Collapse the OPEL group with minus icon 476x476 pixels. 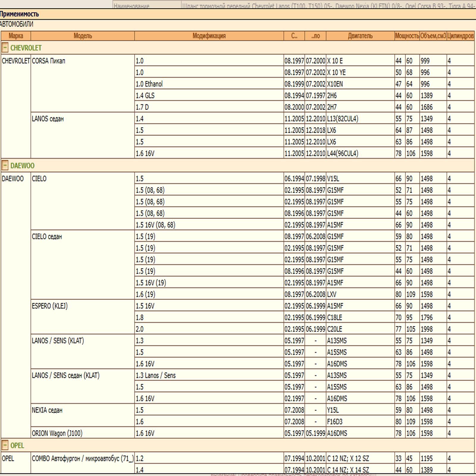(5, 445)
